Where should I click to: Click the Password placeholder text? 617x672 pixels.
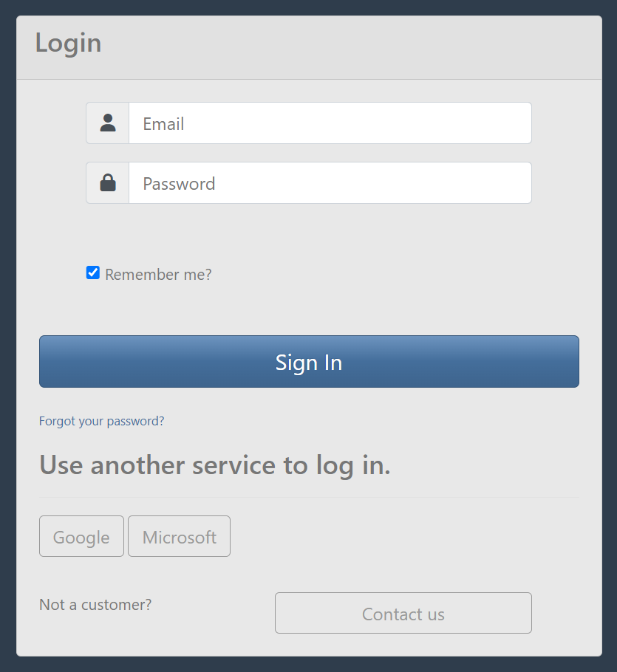click(x=179, y=184)
